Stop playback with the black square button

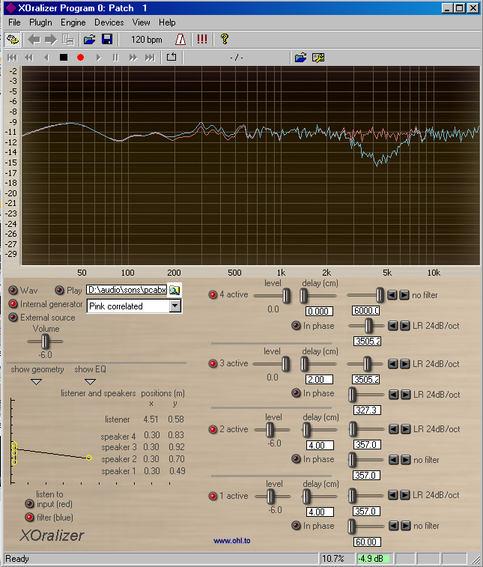click(63, 57)
